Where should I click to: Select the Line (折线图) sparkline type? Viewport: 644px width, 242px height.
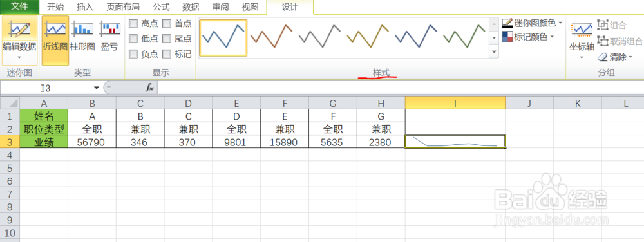55,41
